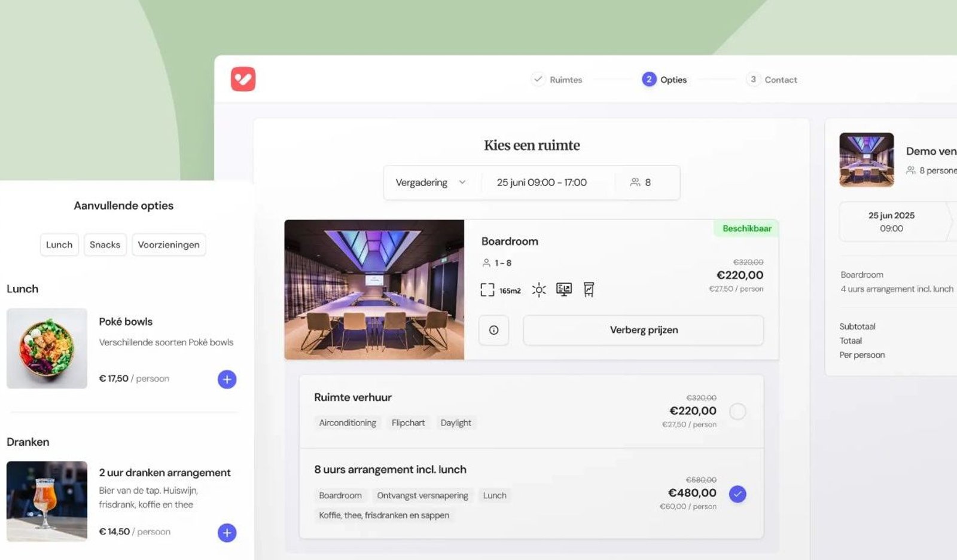Click the 25 jun 2025 09:00 date box

[891, 222]
